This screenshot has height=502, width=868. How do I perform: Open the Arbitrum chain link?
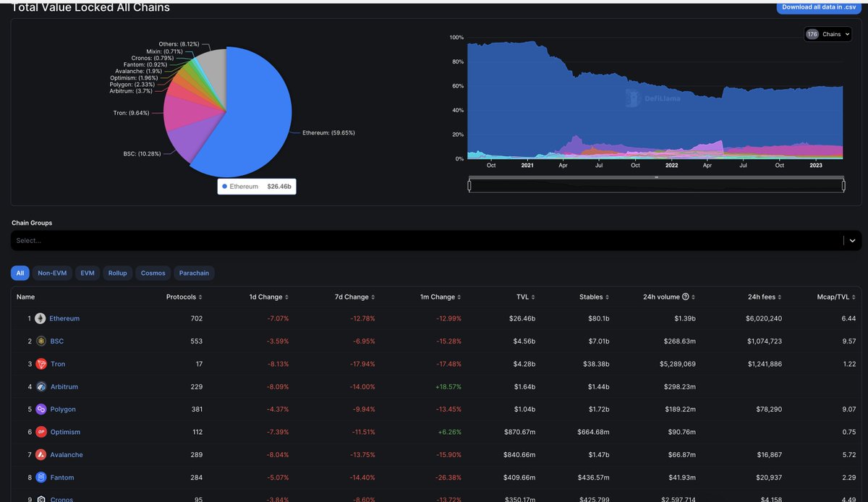point(64,387)
